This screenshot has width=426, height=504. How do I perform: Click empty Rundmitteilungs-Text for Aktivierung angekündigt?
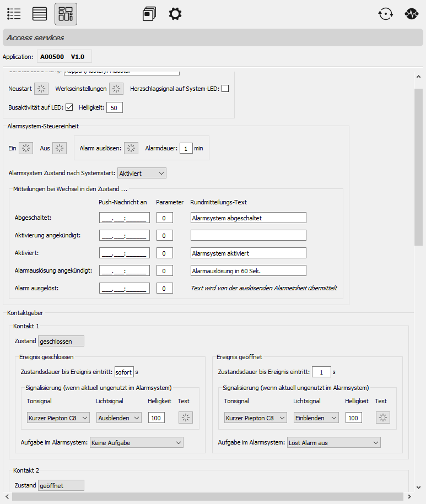tap(249, 235)
